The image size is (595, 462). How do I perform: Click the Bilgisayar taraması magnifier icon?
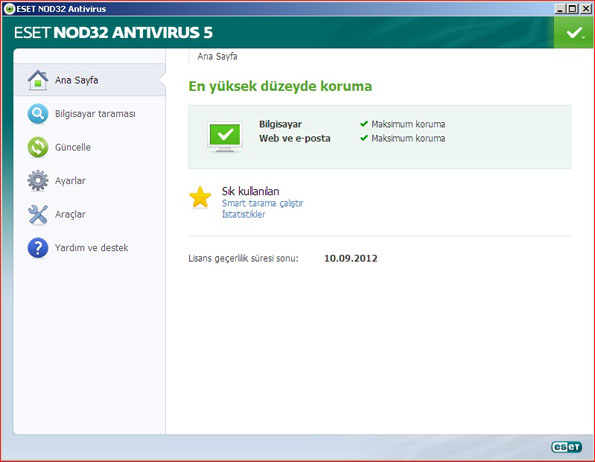tap(38, 114)
